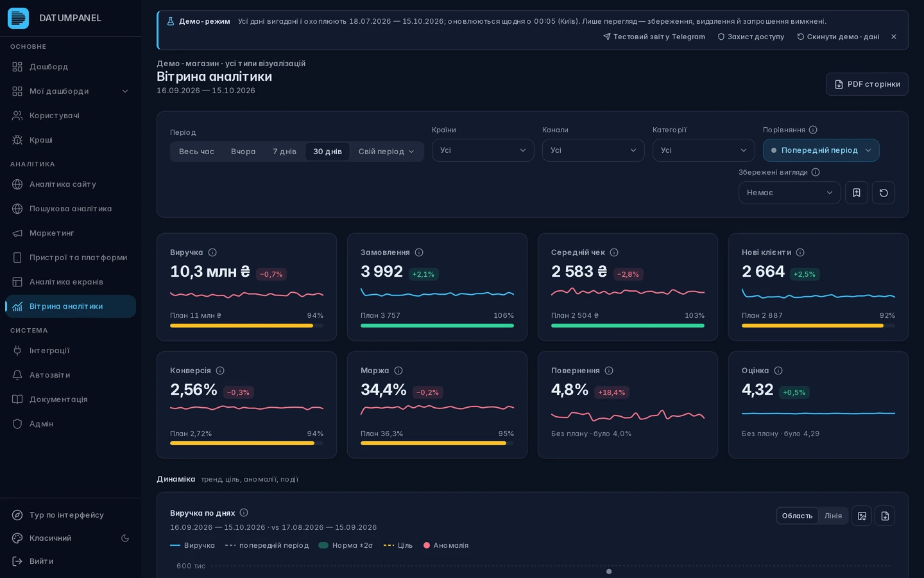Select the 7 днів period option
924x578 pixels.
[284, 152]
